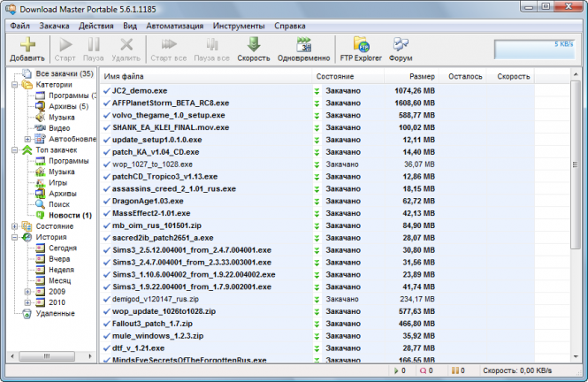Select Игры under Топ закачек

57,182
